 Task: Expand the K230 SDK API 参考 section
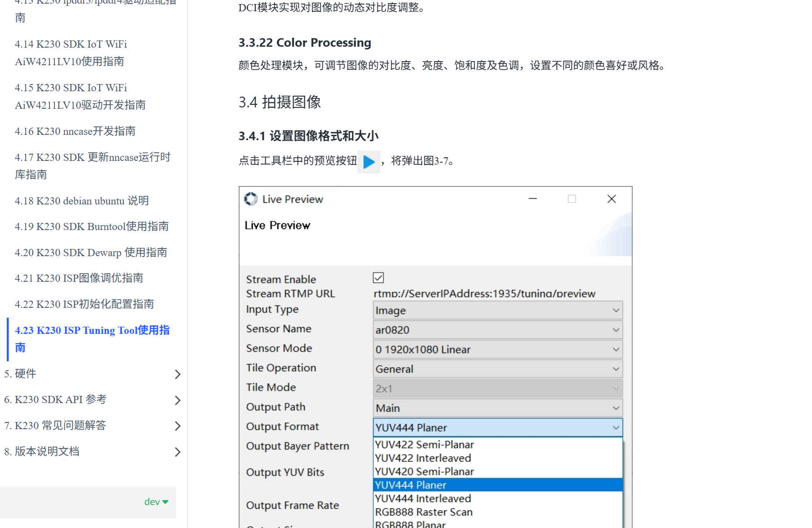tap(178, 400)
